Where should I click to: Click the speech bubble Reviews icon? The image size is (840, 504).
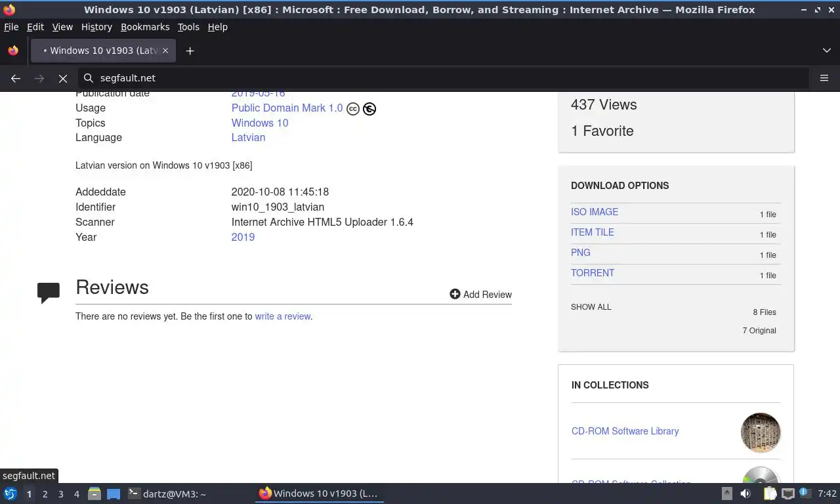point(49,293)
